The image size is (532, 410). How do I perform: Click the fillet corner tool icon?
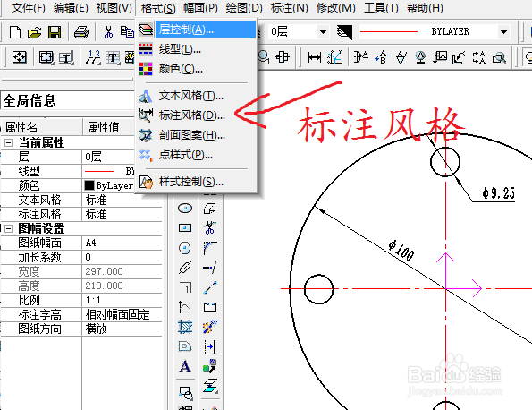coord(210,248)
